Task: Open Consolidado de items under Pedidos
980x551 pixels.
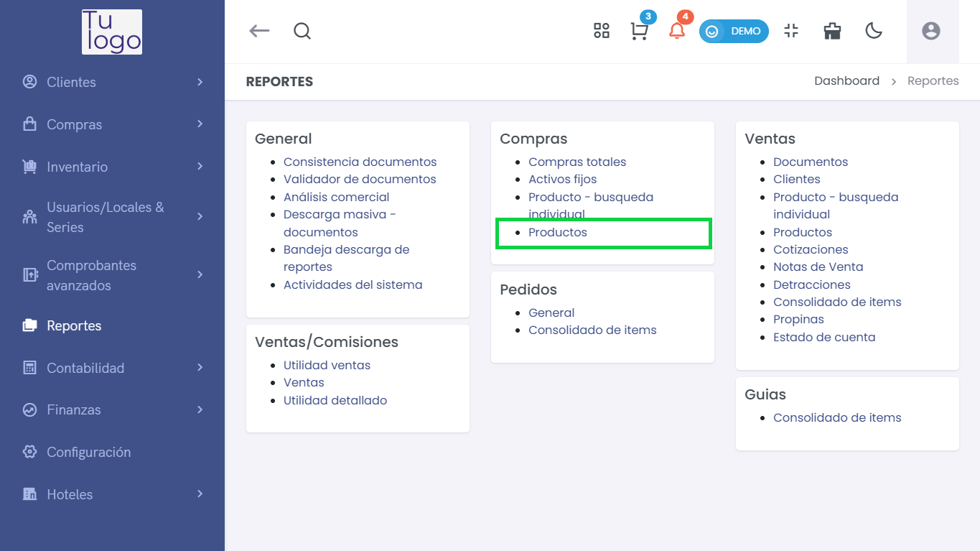Action: pos(592,330)
